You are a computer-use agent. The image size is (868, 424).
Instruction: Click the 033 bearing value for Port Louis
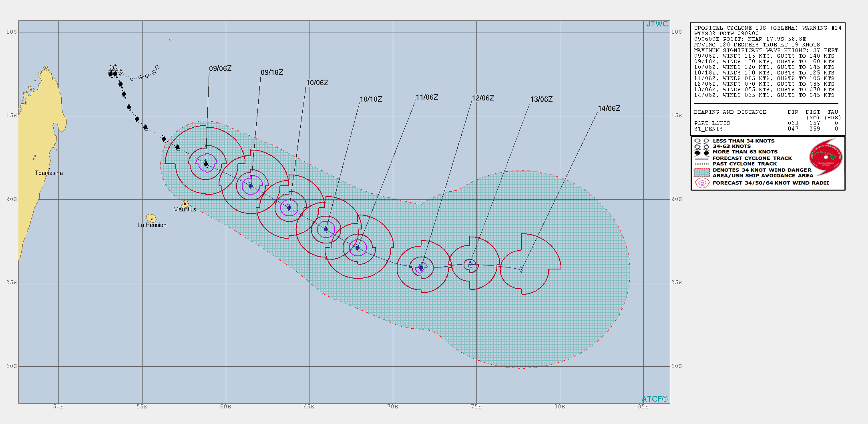(793, 123)
